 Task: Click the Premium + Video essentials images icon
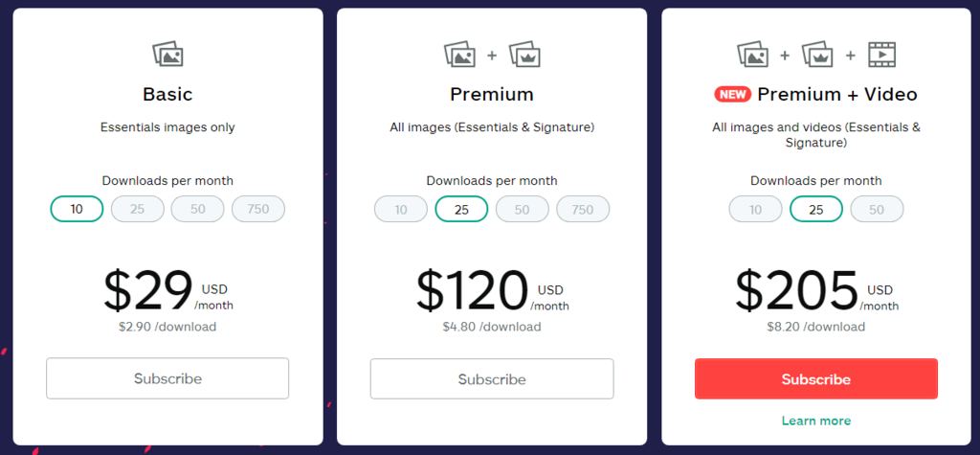point(752,54)
